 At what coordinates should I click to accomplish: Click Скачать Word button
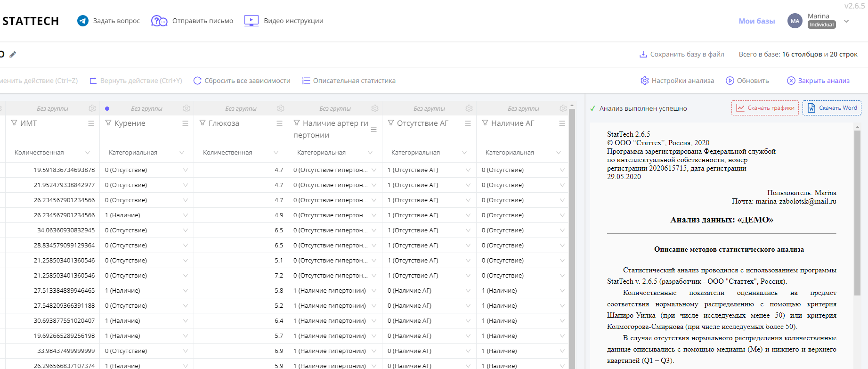[832, 108]
